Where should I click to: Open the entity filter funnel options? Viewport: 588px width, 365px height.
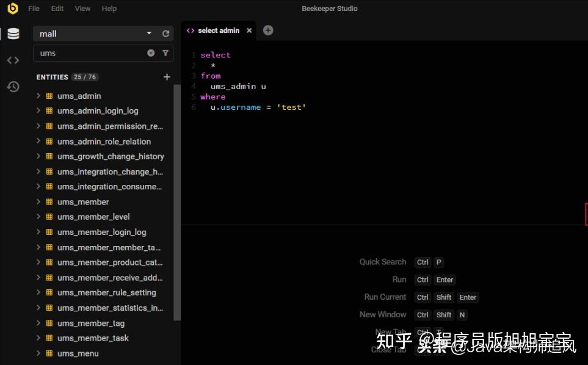(x=165, y=53)
